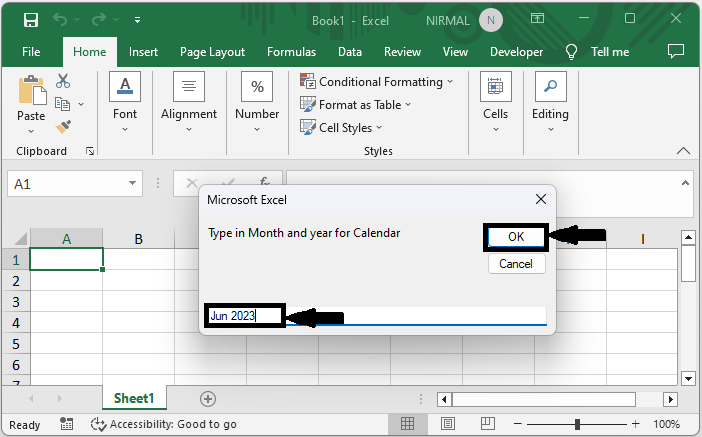Screen dimensions: 702x437
Task: Open the Cells group menu
Action: tap(496, 103)
